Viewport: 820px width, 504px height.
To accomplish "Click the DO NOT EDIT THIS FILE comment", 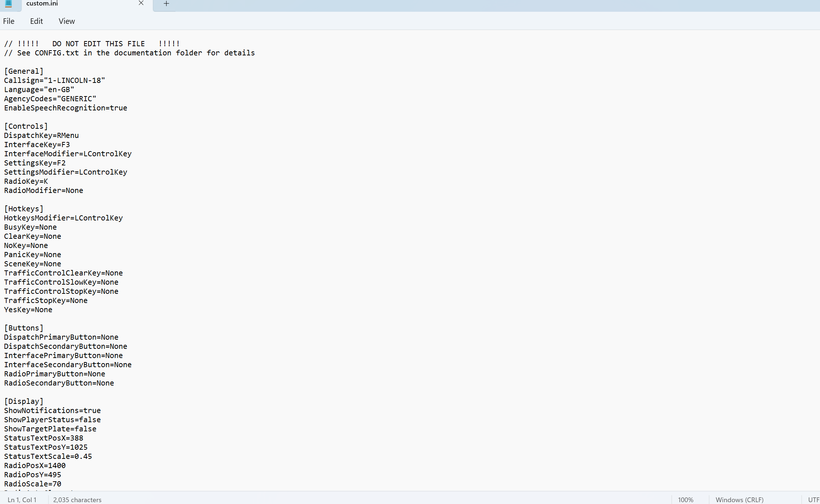I will coord(98,44).
